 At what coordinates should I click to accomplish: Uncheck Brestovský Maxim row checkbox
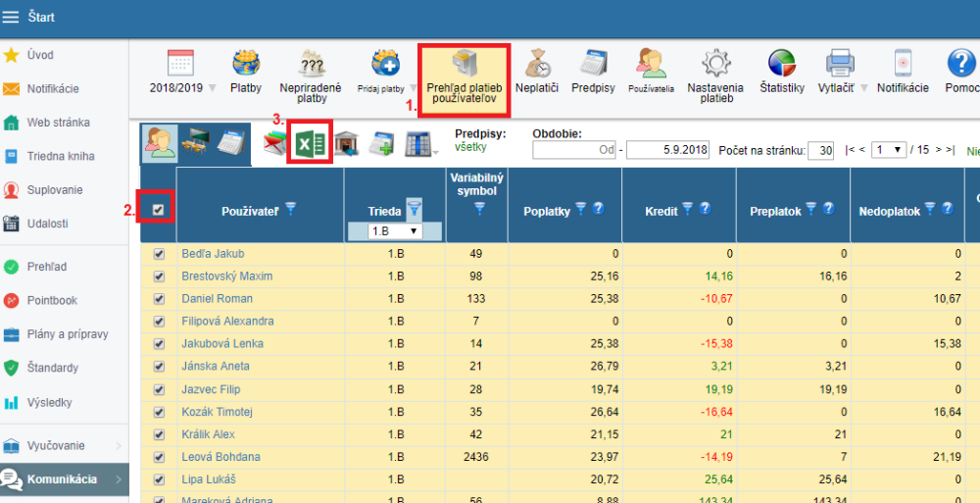point(159,277)
